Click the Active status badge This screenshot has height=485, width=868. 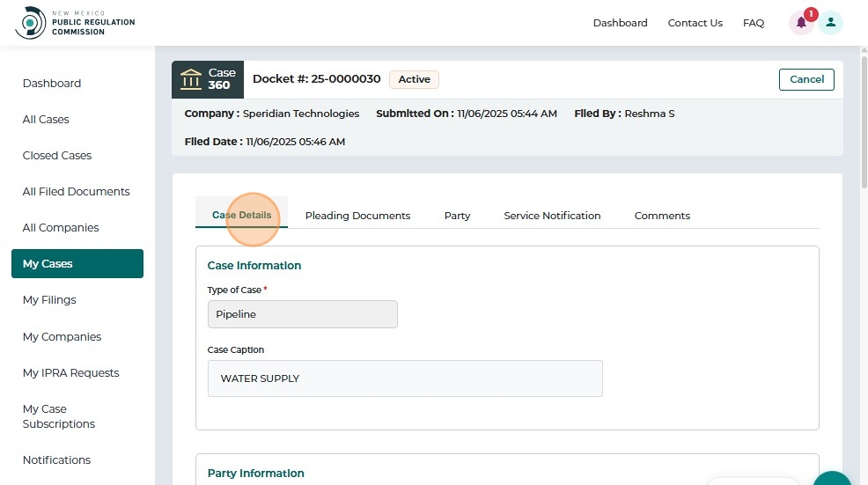coord(414,79)
